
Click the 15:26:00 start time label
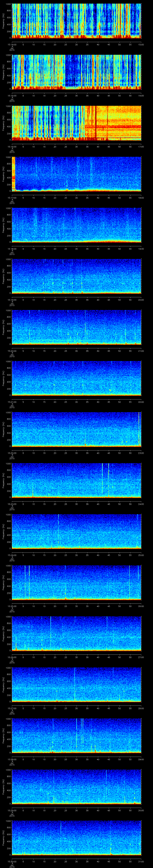click(12, 657)
